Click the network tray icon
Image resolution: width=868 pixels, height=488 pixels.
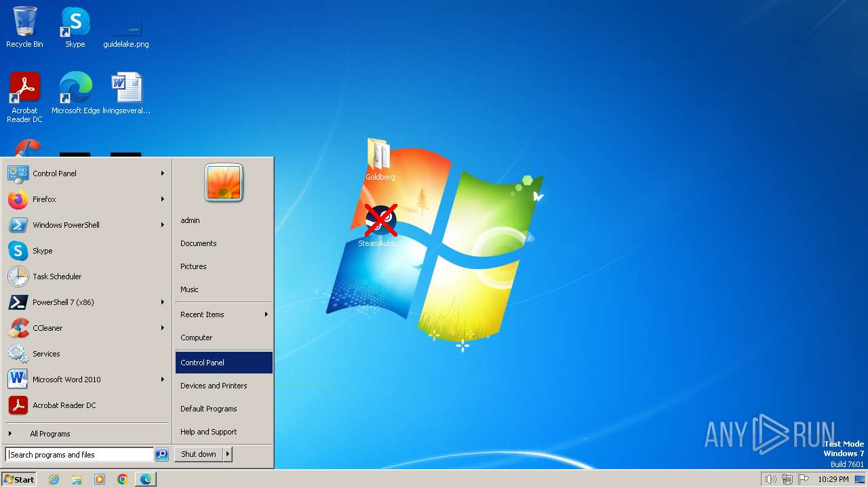coord(787,479)
